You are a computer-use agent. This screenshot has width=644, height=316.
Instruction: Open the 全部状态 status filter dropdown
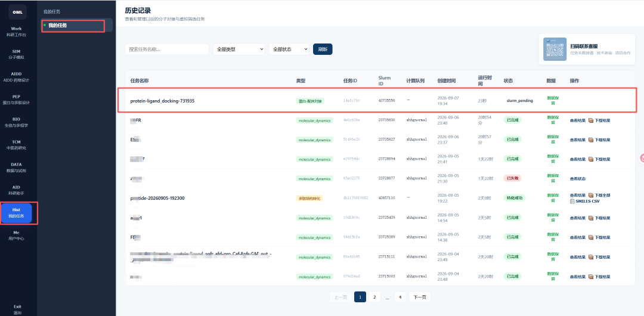pyautogui.click(x=289, y=49)
